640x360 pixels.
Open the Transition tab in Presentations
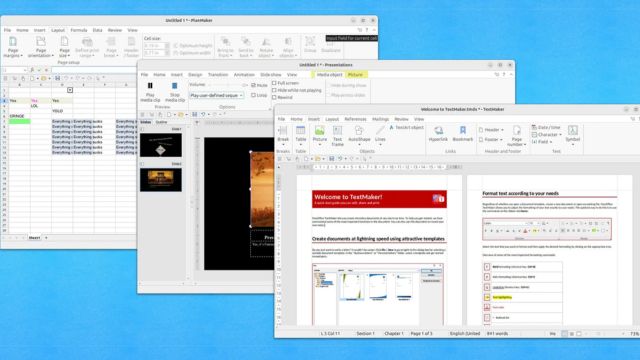click(218, 75)
